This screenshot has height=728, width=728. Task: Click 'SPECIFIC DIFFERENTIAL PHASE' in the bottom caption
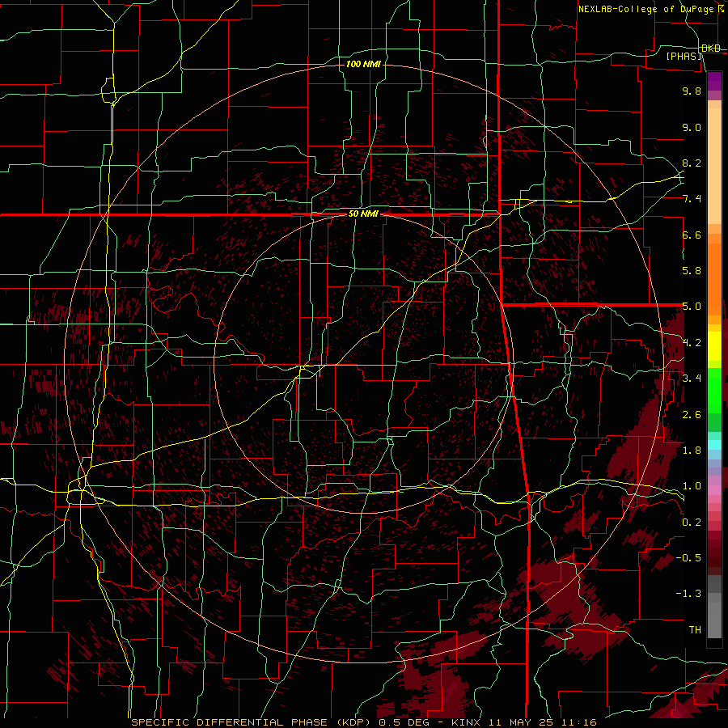click(228, 722)
